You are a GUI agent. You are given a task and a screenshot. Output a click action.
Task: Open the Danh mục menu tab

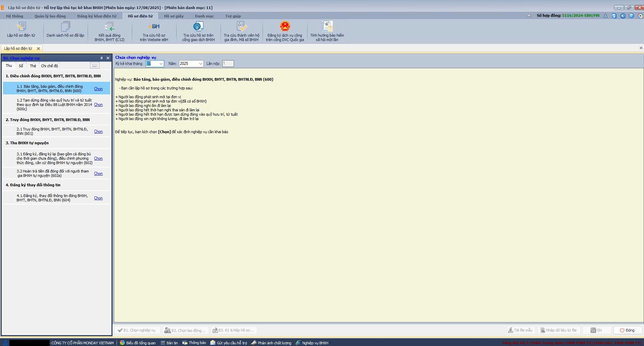[x=204, y=16]
